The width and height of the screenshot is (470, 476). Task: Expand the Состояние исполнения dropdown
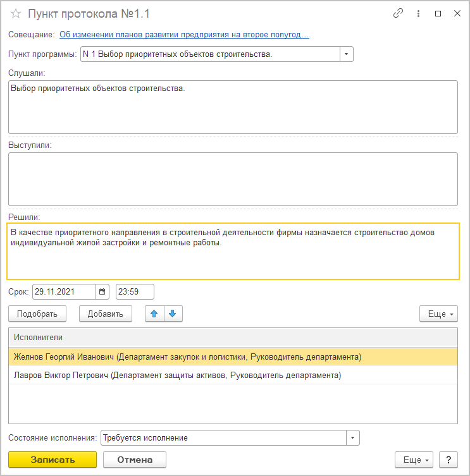click(x=353, y=437)
